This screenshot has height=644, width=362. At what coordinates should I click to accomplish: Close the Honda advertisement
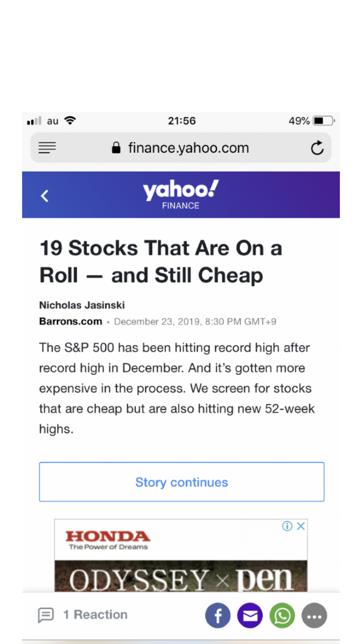coord(301,526)
